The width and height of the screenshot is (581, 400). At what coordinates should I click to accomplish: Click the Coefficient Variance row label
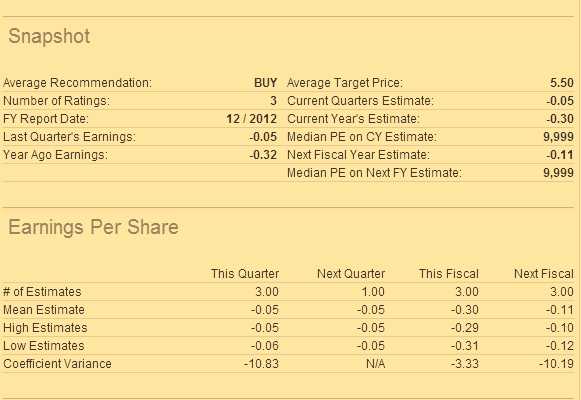57,364
